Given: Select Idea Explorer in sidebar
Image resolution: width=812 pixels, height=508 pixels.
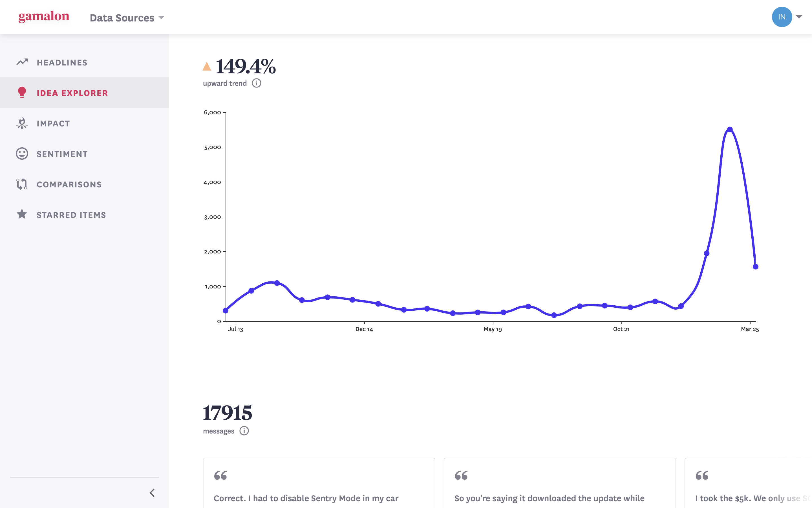Looking at the screenshot, I should point(85,93).
